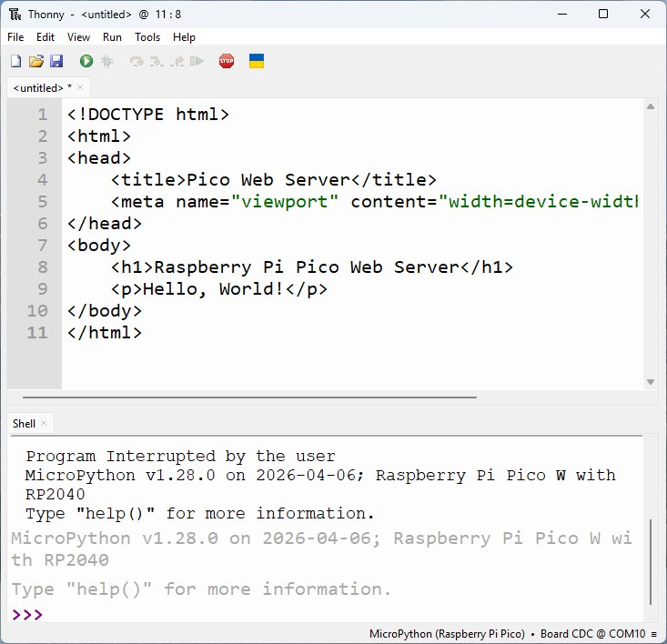Close the Shell panel tab
The width and height of the screenshot is (667, 644).
click(44, 423)
